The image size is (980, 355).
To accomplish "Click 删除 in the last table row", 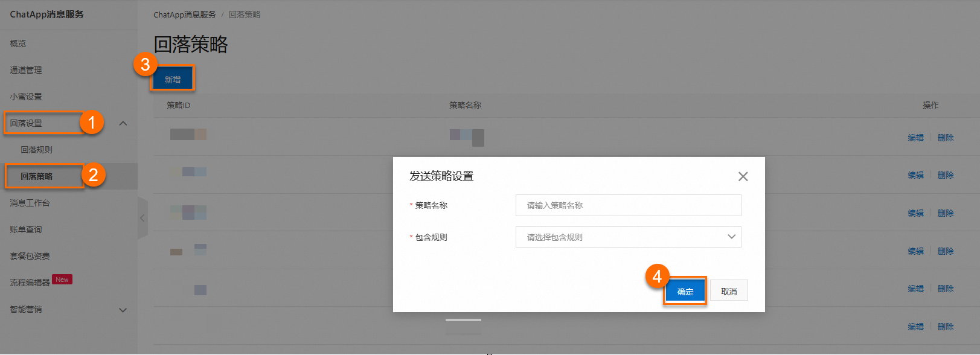I will (946, 327).
